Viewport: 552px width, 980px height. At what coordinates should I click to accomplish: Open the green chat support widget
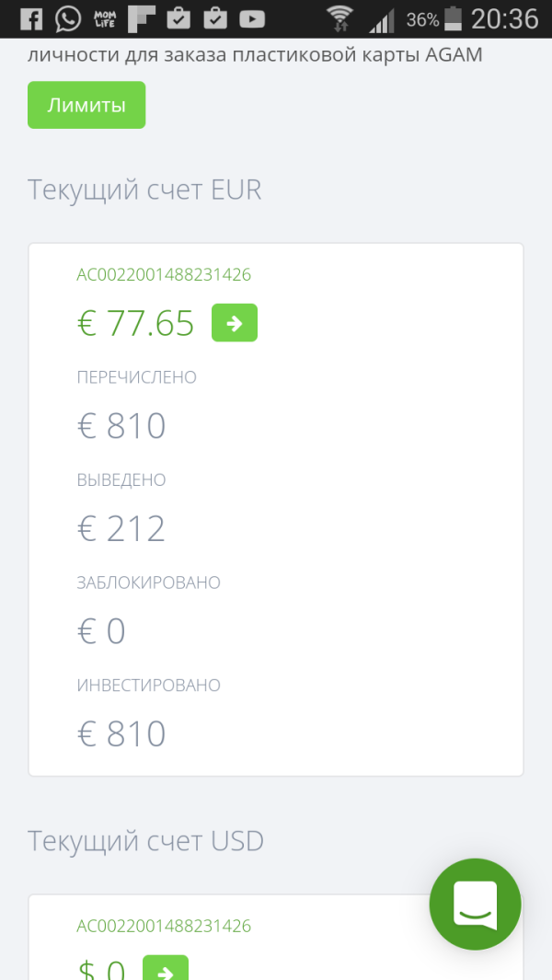coord(475,904)
